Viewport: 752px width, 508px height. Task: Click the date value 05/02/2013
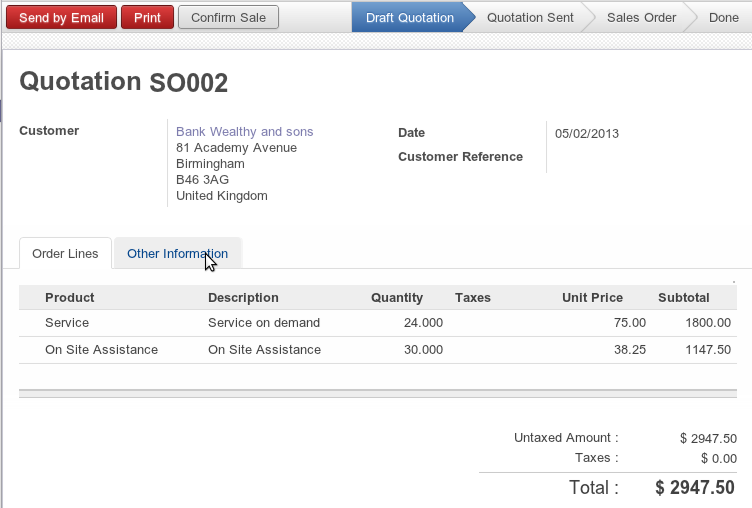click(x=587, y=133)
